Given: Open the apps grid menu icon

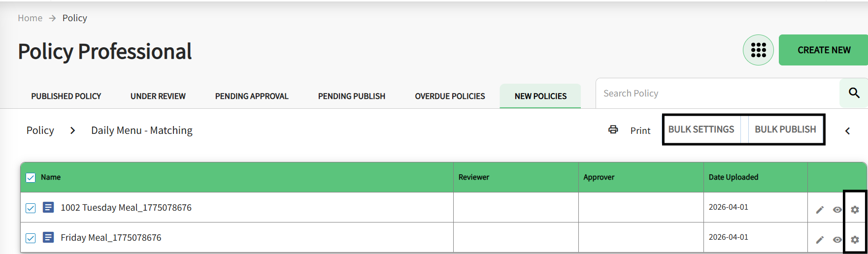Looking at the screenshot, I should tap(758, 50).
